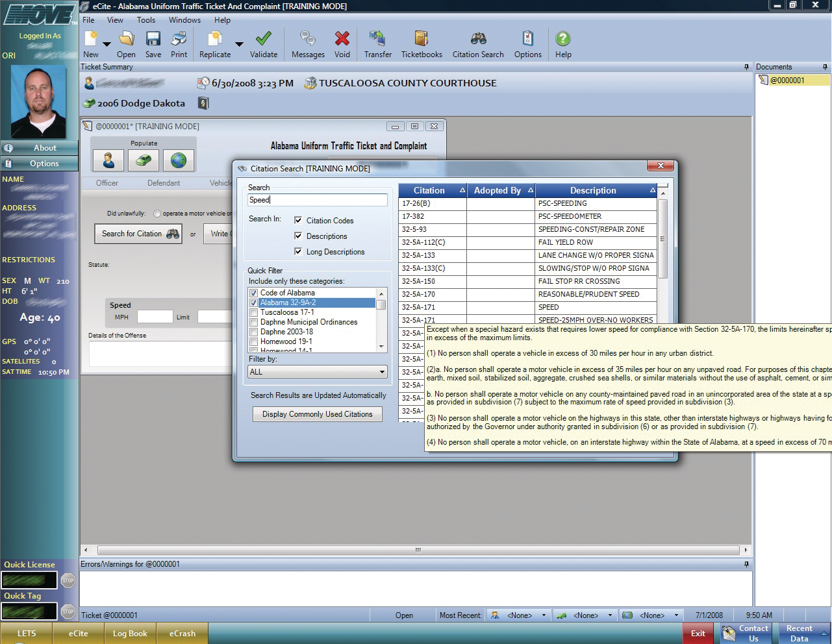Uncheck the Citation Codes checkbox
Image resolution: width=832 pixels, height=644 pixels.
click(x=298, y=221)
